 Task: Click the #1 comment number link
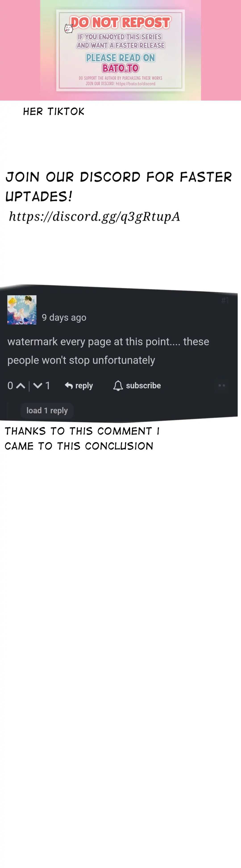(225, 300)
